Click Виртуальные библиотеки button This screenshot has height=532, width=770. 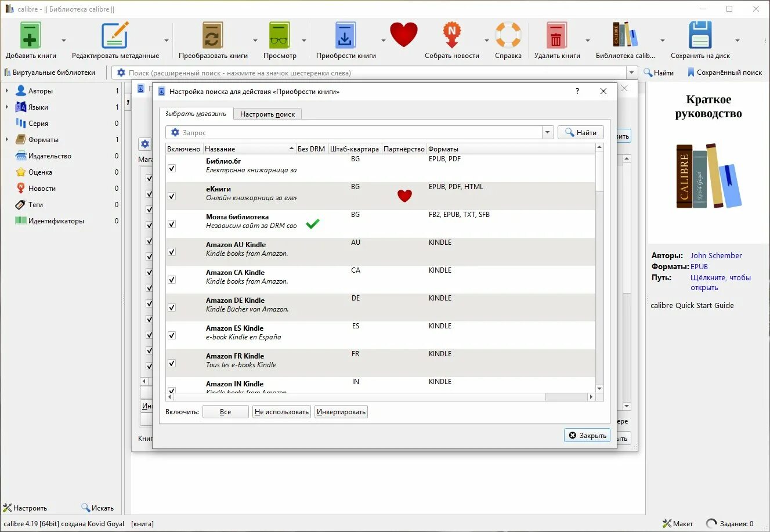tap(50, 73)
